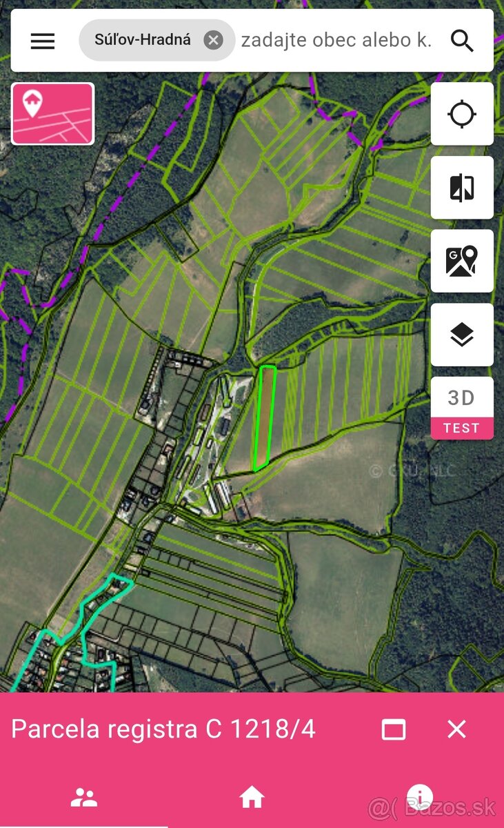
Task: Open the map layers selector
Action: [x=462, y=335]
